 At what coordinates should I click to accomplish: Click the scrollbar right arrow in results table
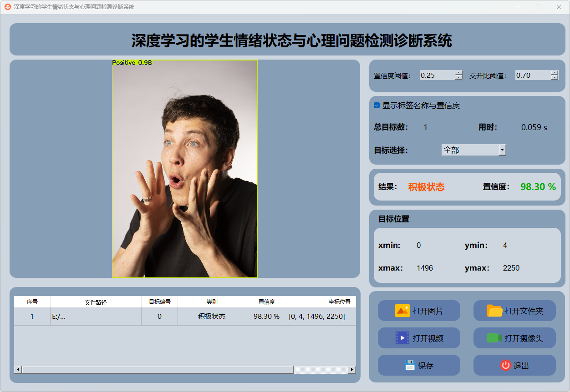[x=352, y=370]
